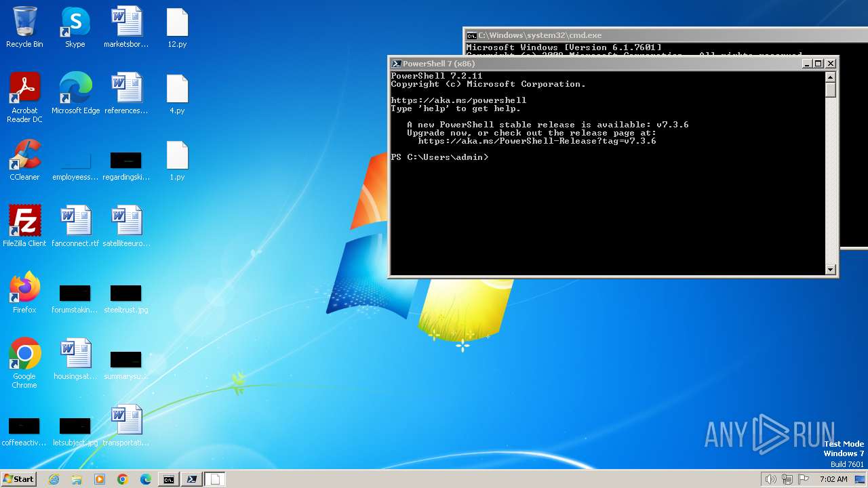Launch Firefox from the desktop
868x488 pixels.
24,293
